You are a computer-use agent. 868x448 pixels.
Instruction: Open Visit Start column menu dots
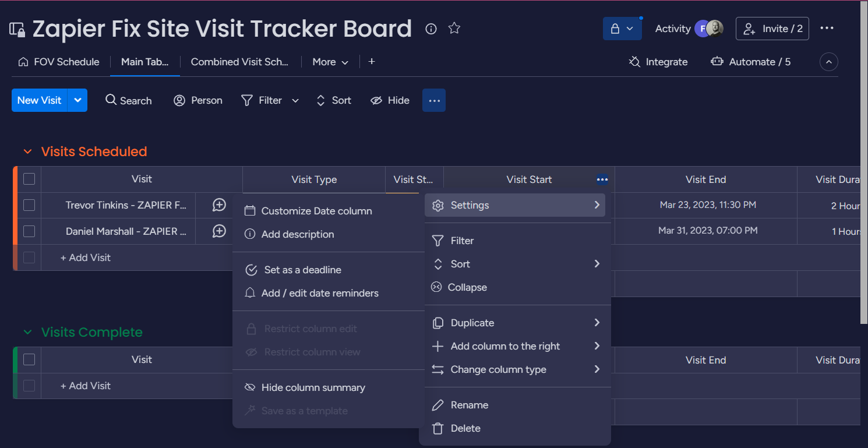coord(602,179)
